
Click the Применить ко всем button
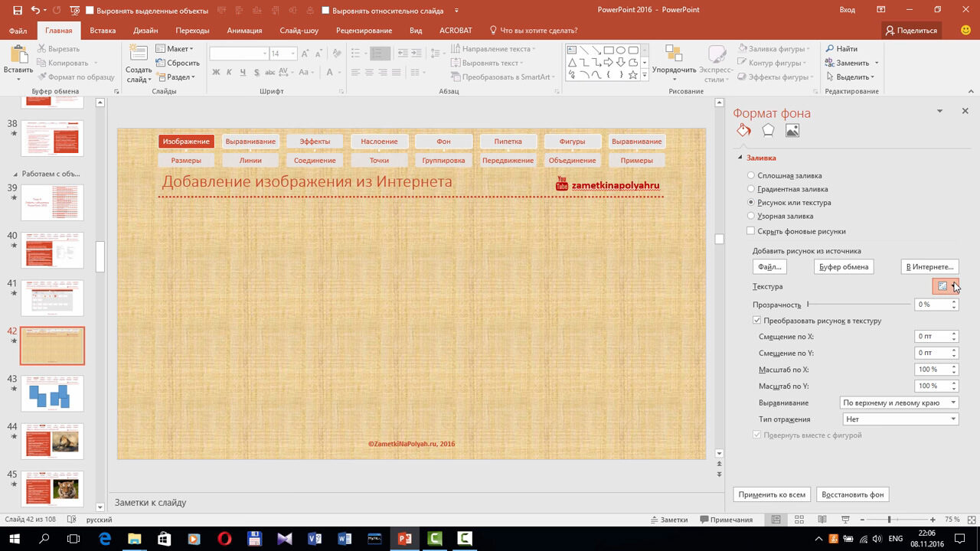coord(772,494)
